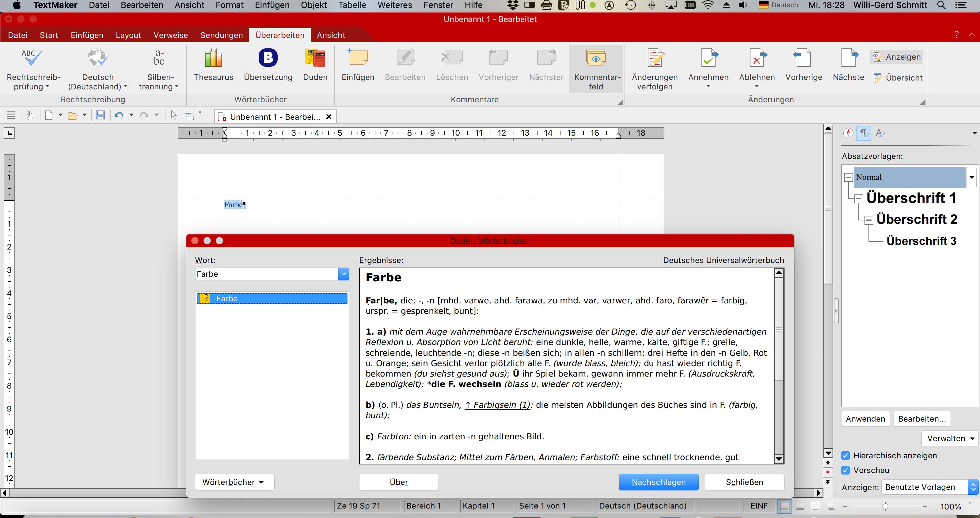Click zoom in plus at status bar
Viewport: 980px width, 518px height.
point(925,506)
